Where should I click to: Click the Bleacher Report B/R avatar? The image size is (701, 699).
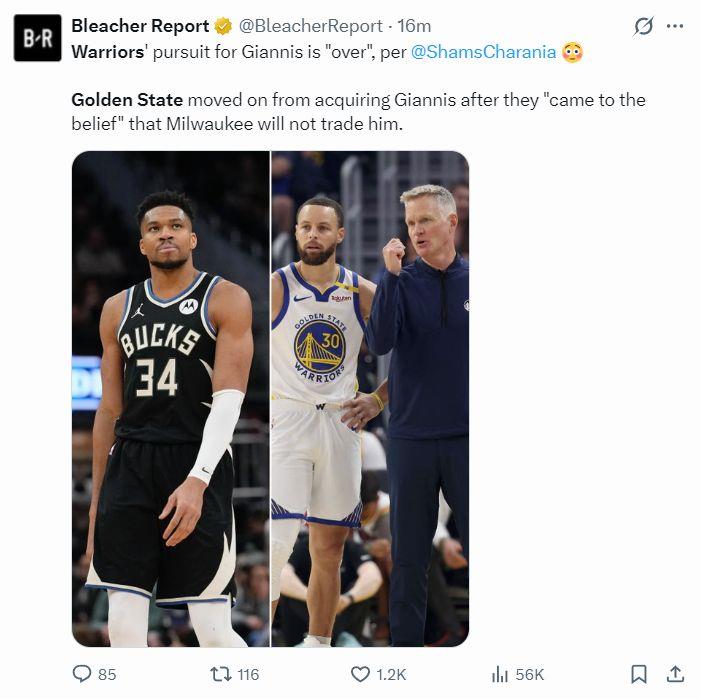click(37, 38)
